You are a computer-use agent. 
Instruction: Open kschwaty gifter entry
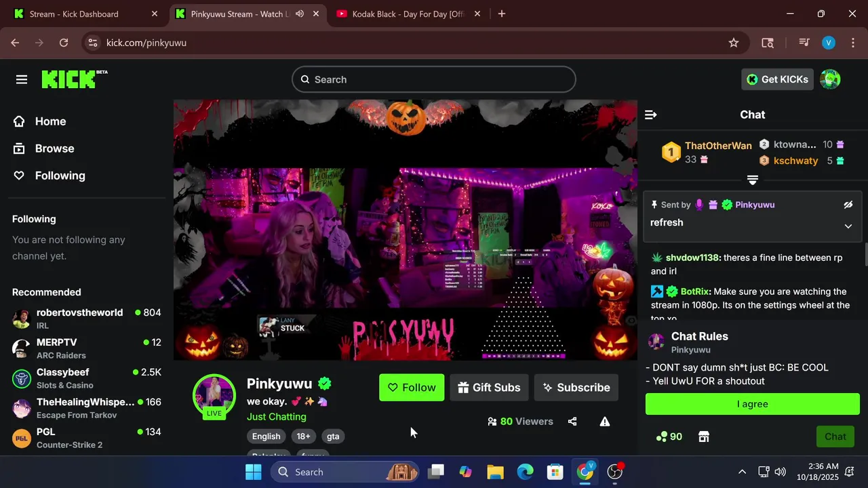coord(795,161)
